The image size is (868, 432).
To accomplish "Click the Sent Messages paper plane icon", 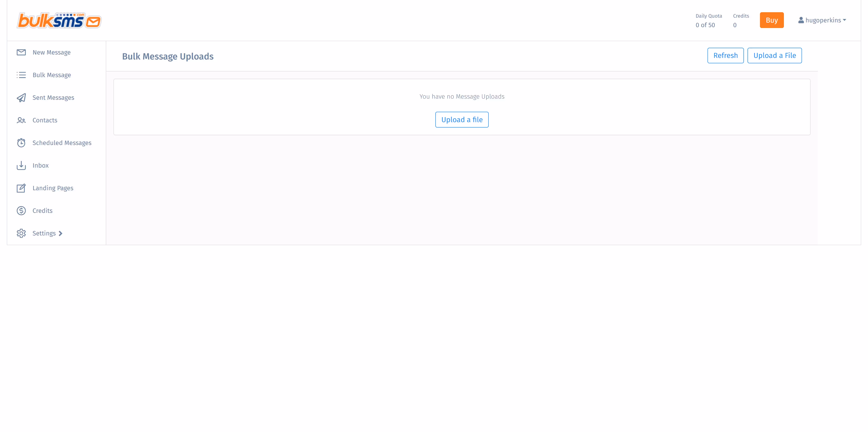I will [x=21, y=97].
